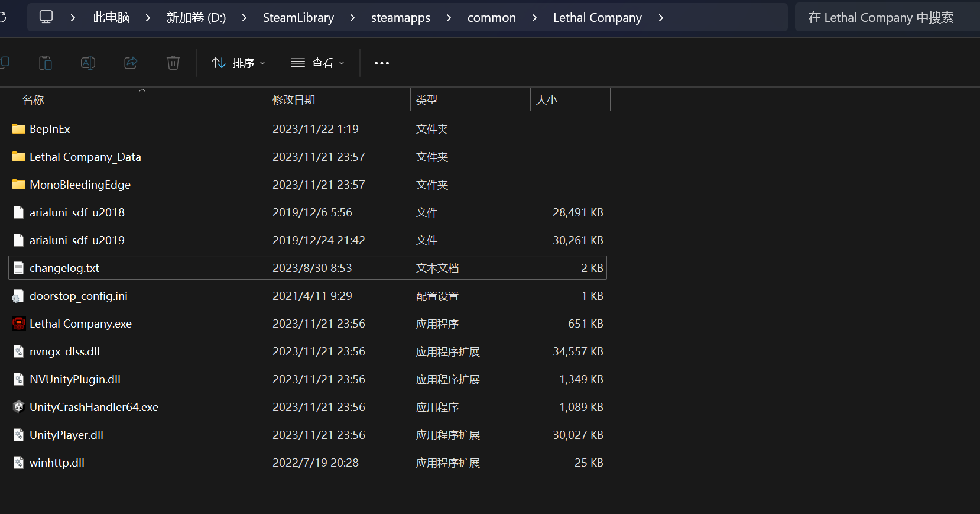The height and width of the screenshot is (514, 980).
Task: Expand chevron after common in breadcrumb
Action: (534, 18)
